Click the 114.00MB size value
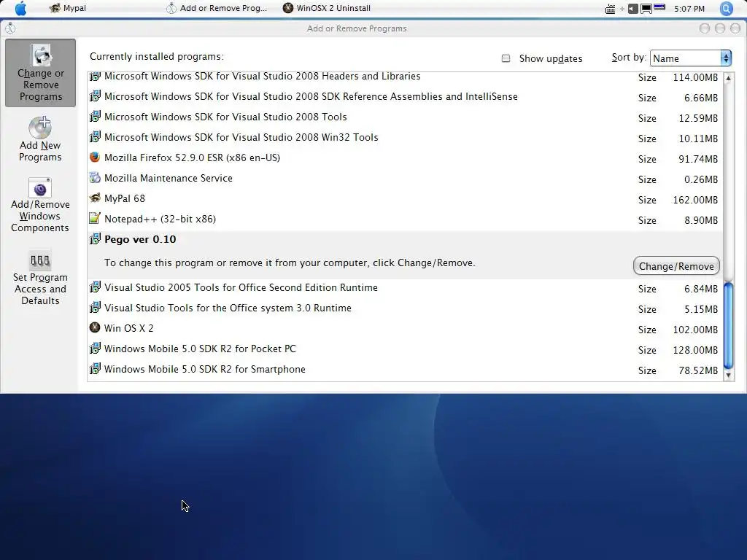 coord(695,77)
